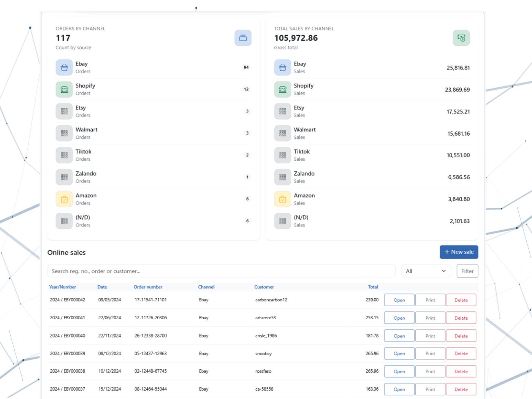Delete sale EBY000040
This screenshot has height=399, width=532.
pos(461,336)
